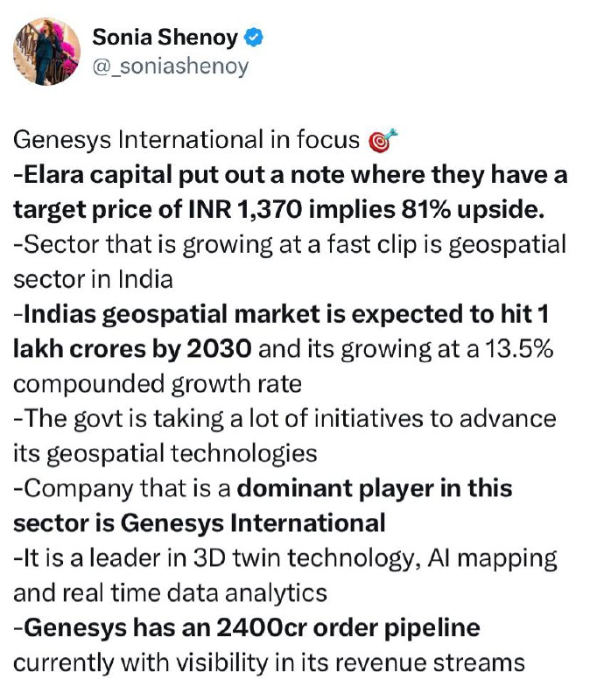This screenshot has height=700, width=590.
Task: Open the Sonia Shenoy display name
Action: click(165, 37)
